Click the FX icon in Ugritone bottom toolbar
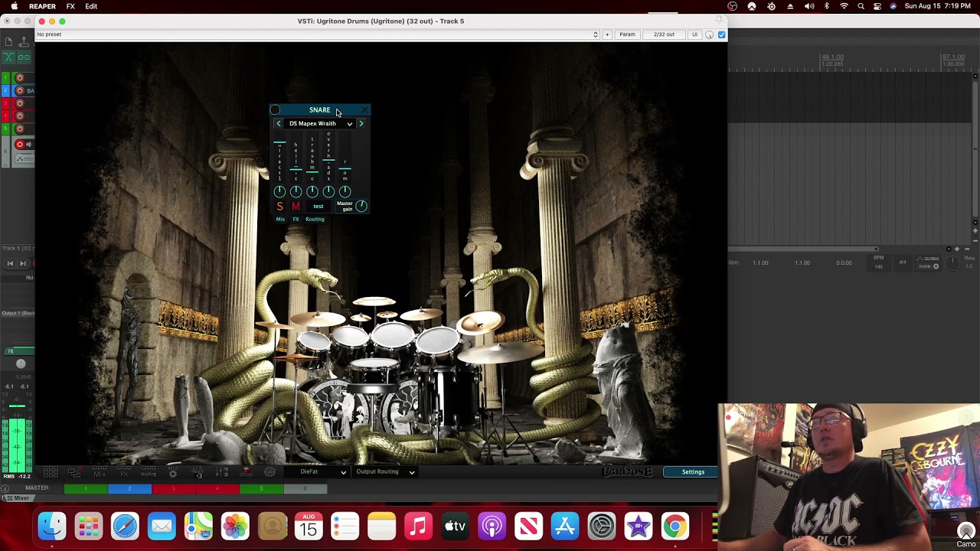This screenshot has height=551, width=980. [x=124, y=473]
